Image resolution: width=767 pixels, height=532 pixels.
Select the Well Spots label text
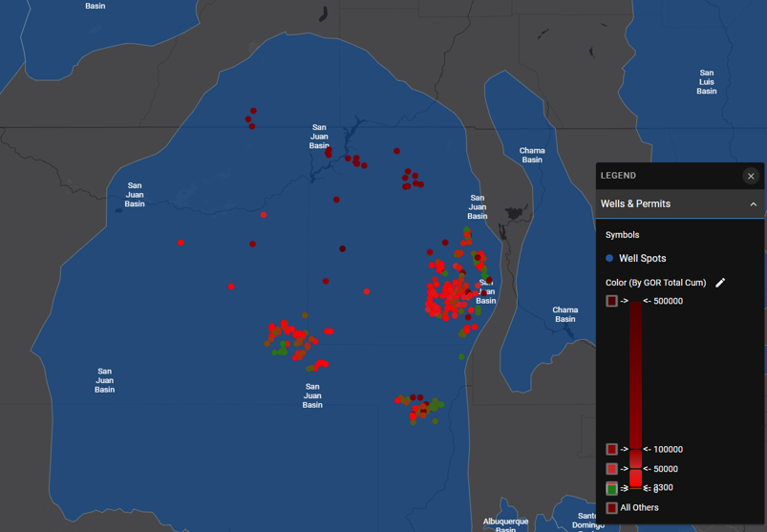coord(643,259)
